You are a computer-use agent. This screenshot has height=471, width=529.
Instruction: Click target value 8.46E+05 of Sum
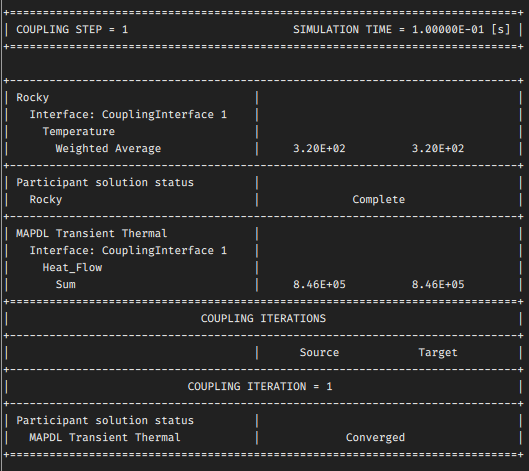[x=438, y=285]
